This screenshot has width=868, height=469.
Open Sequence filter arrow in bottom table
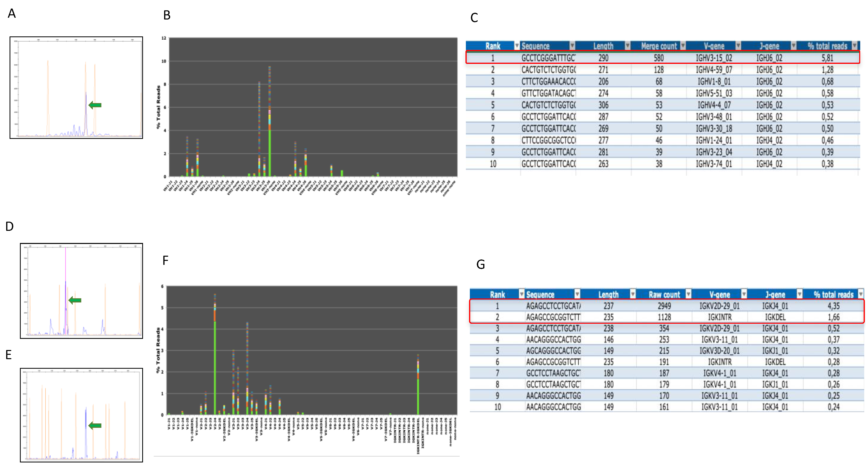(x=577, y=294)
